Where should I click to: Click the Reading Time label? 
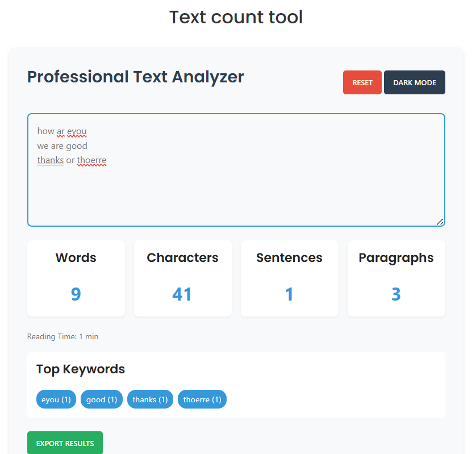[62, 336]
